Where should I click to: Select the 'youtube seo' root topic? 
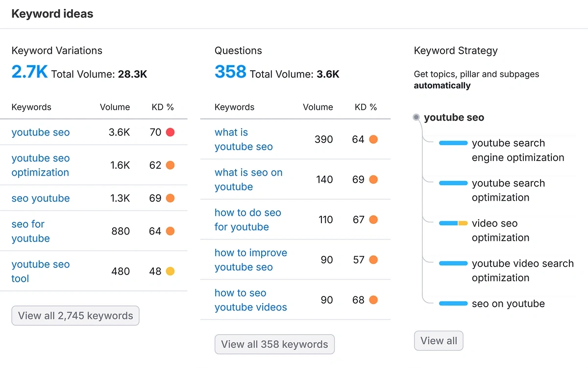pyautogui.click(x=454, y=117)
